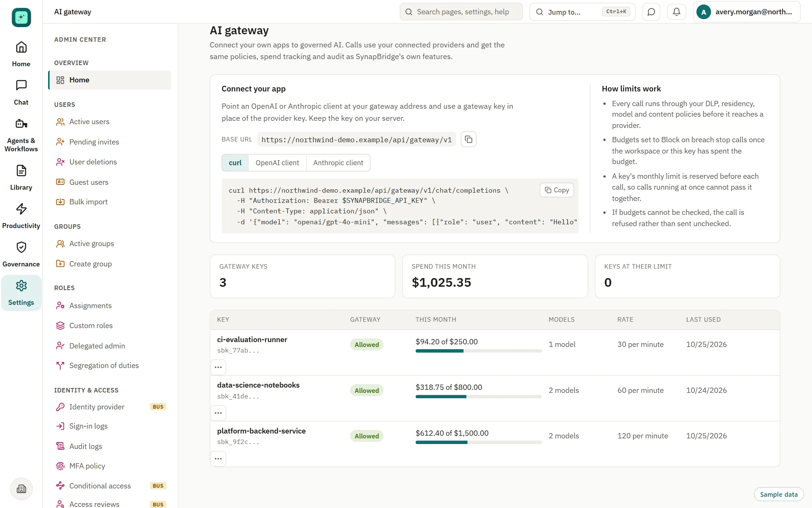Click the search pages input

tap(461, 12)
